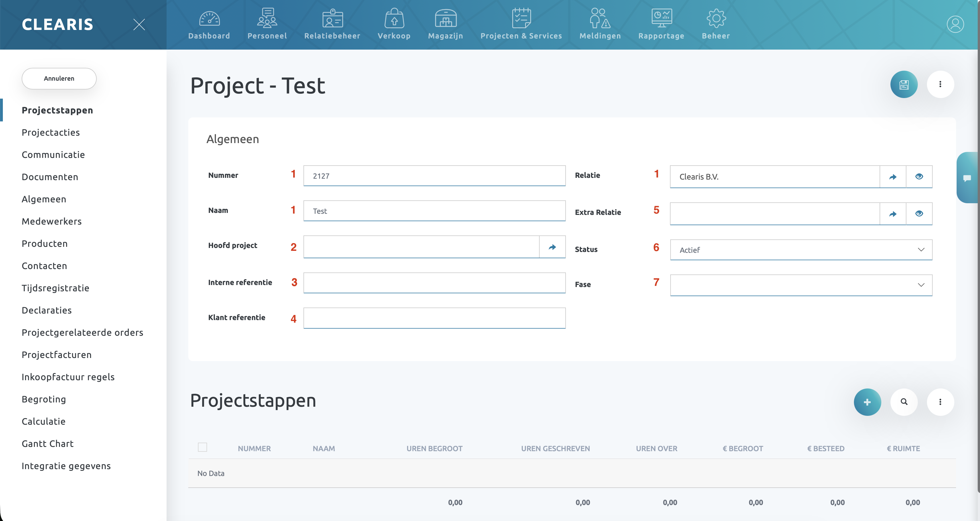Save the project with the save icon
Screen dimensions: 980x521
click(904, 84)
